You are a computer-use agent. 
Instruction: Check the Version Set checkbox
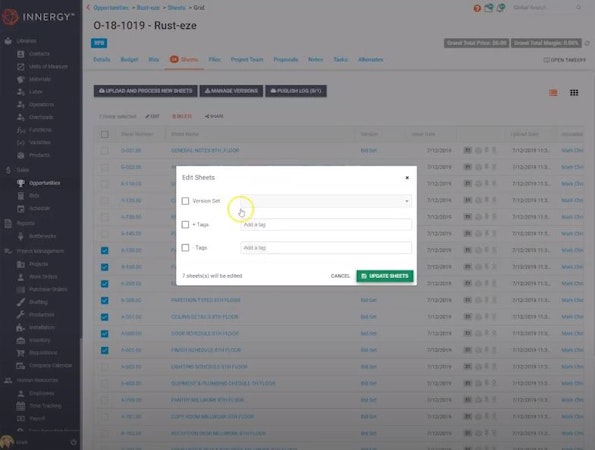click(x=185, y=201)
